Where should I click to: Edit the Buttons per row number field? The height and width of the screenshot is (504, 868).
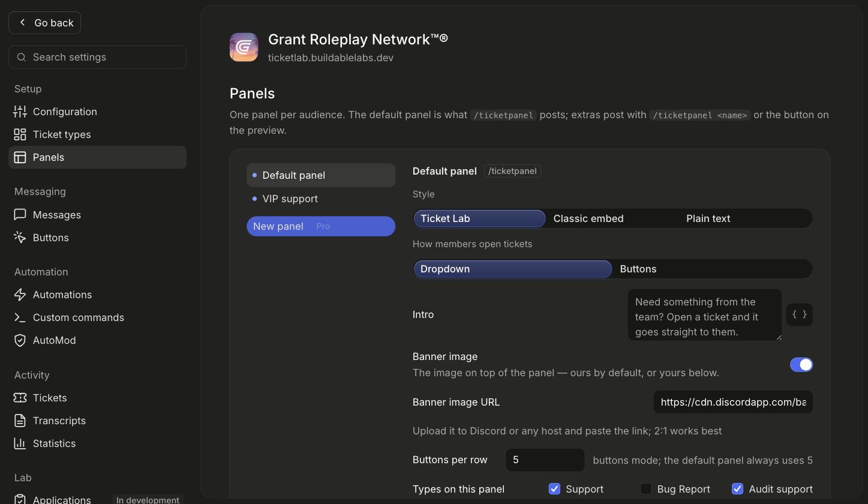pyautogui.click(x=545, y=460)
